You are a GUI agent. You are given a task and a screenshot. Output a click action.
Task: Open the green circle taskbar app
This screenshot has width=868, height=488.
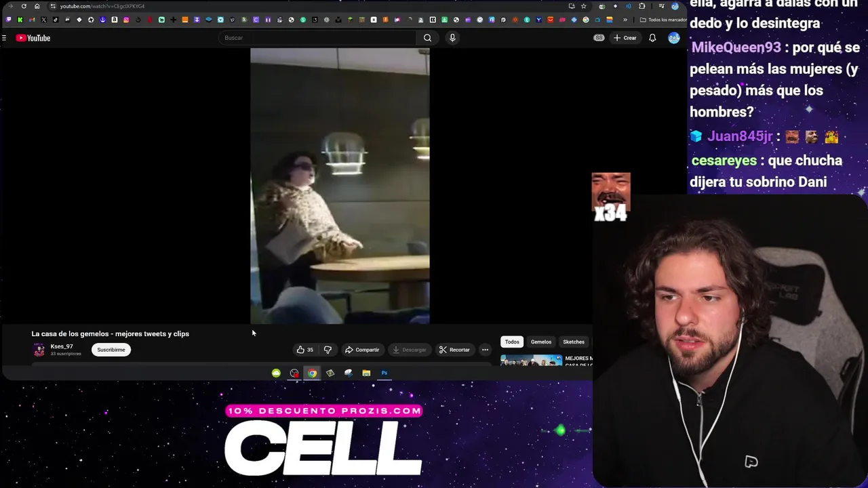[276, 373]
